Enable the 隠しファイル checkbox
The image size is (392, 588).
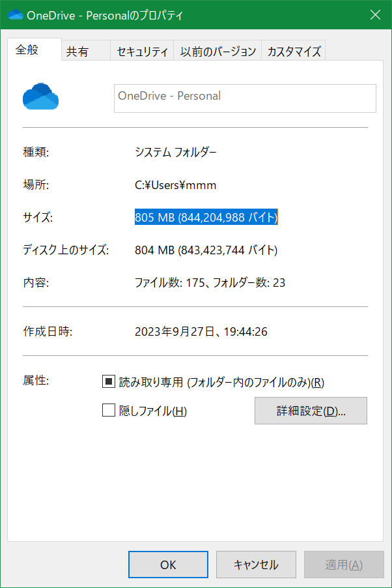tap(109, 410)
